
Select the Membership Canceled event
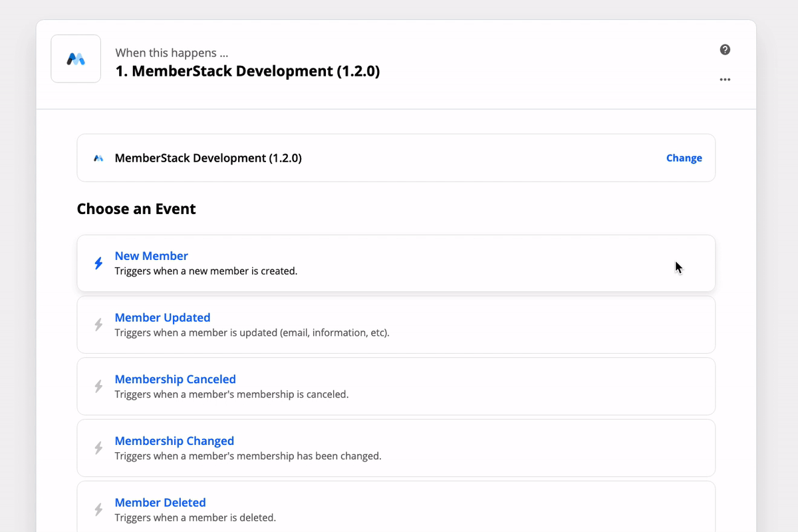point(396,386)
